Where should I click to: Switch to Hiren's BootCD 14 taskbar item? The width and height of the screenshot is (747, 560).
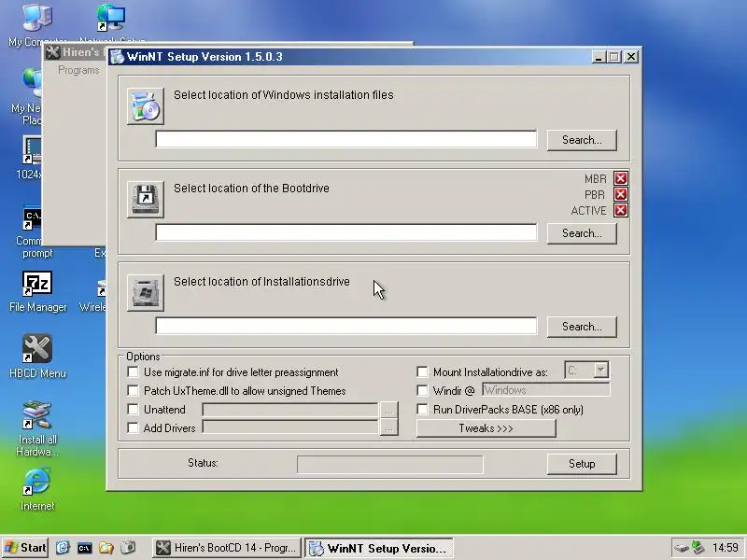pos(227,548)
